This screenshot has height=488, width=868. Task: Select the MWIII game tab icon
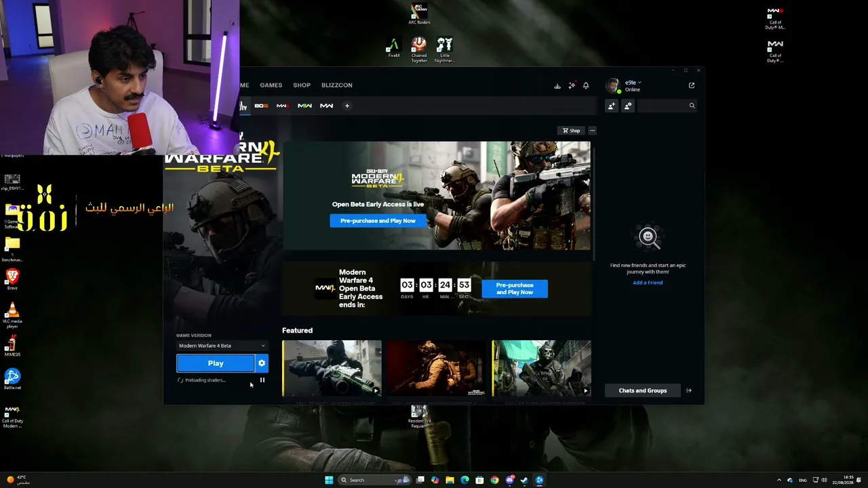283,106
